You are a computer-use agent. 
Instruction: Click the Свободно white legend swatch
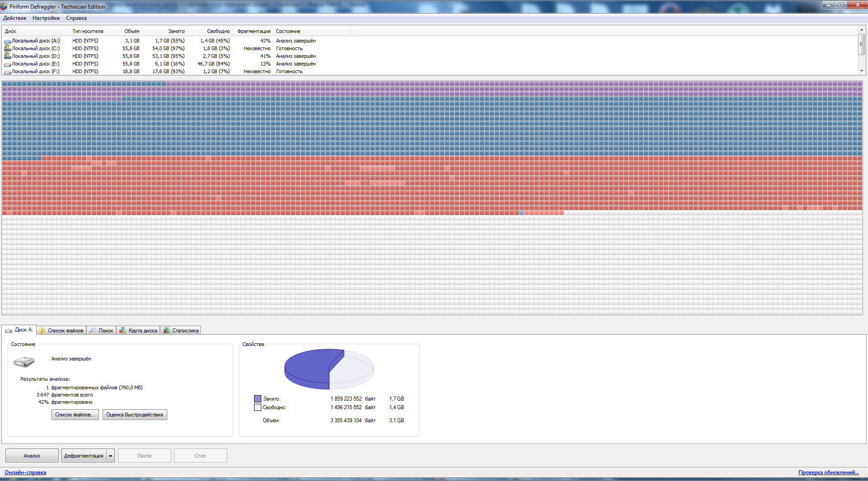(x=258, y=407)
